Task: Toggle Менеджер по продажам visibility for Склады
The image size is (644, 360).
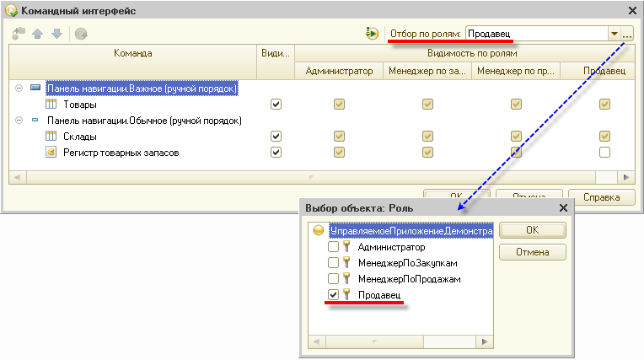Action: [516, 136]
